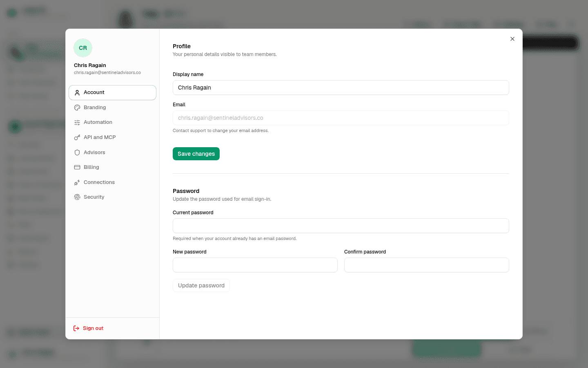Click the person icon beside Account
Viewport: 588px width, 368px height.
[x=77, y=93]
